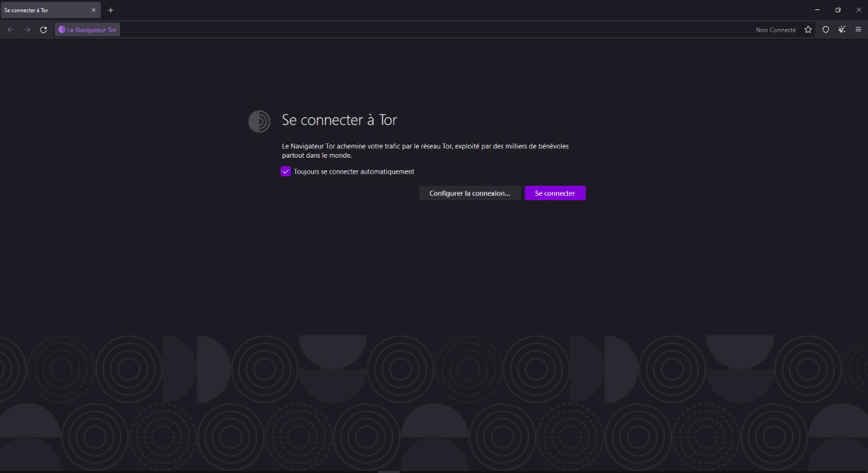Click into the URL address bar

(x=434, y=30)
